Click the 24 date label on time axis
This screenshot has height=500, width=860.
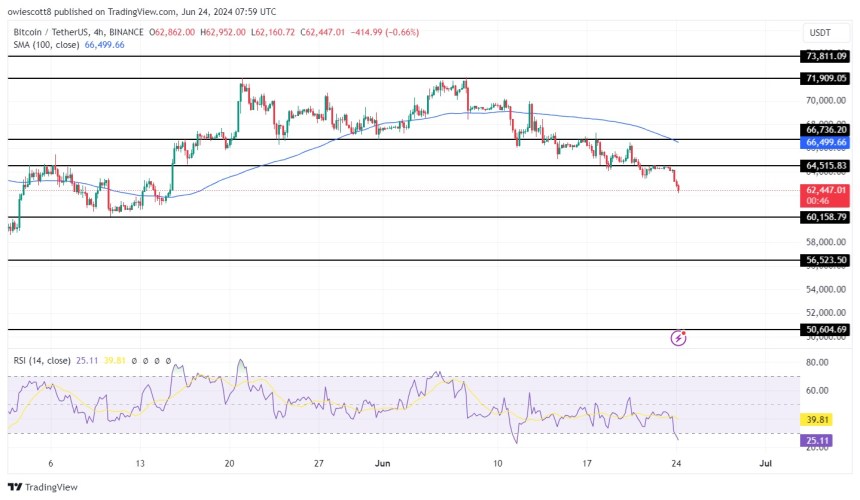pyautogui.click(x=676, y=464)
